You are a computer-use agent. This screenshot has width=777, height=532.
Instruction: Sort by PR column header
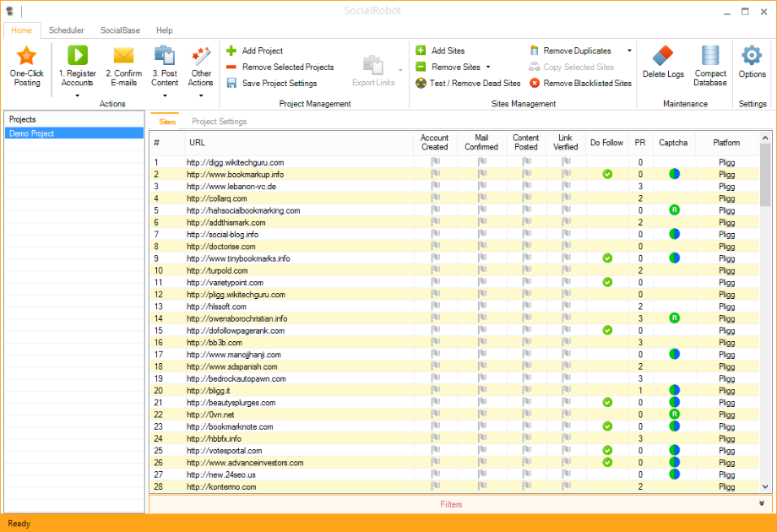[640, 143]
